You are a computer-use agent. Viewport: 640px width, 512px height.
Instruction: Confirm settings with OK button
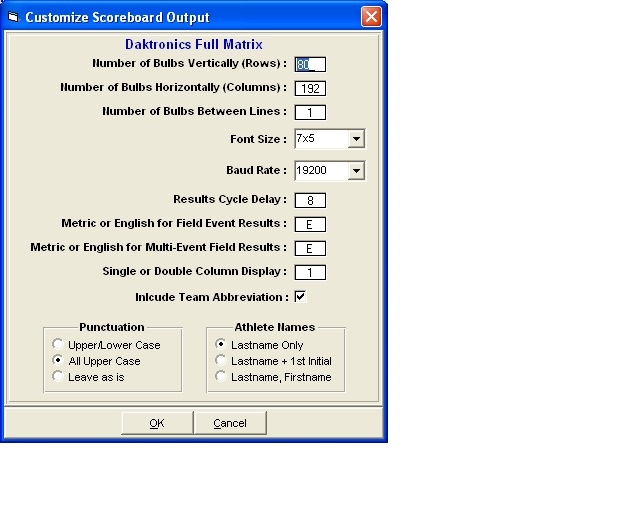pos(157,423)
